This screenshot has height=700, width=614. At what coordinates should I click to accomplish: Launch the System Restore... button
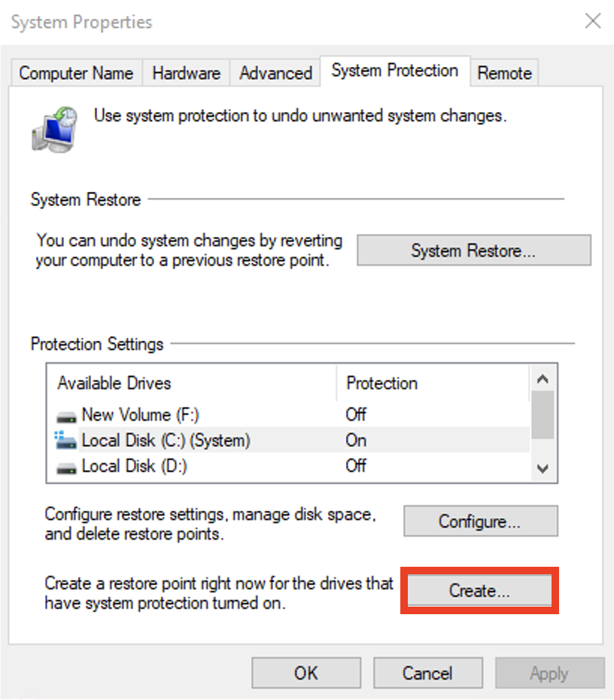[474, 251]
